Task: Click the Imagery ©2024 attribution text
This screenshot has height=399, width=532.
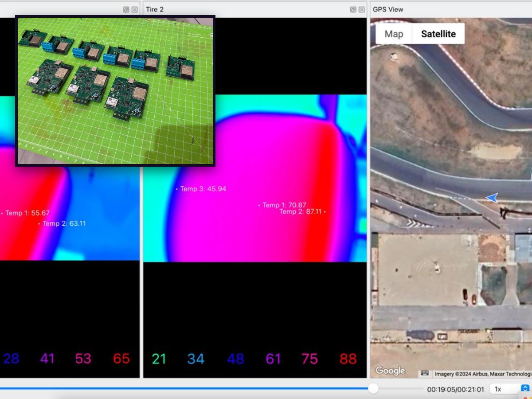Action: pos(482,374)
